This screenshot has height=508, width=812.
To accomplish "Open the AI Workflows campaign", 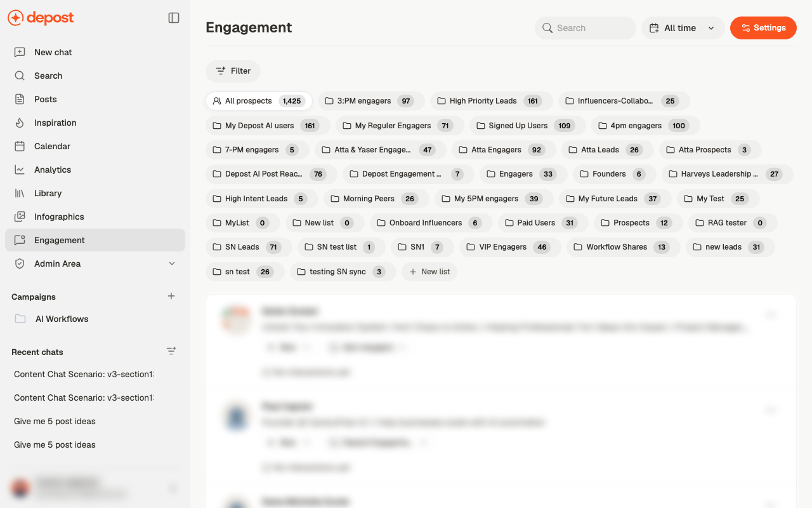I will [x=95, y=319].
